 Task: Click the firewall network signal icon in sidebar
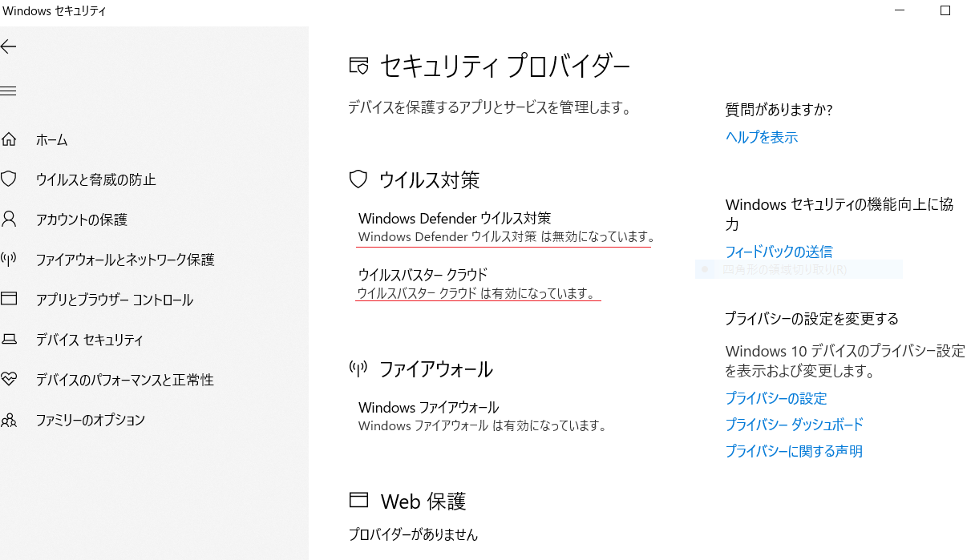[x=9, y=260]
